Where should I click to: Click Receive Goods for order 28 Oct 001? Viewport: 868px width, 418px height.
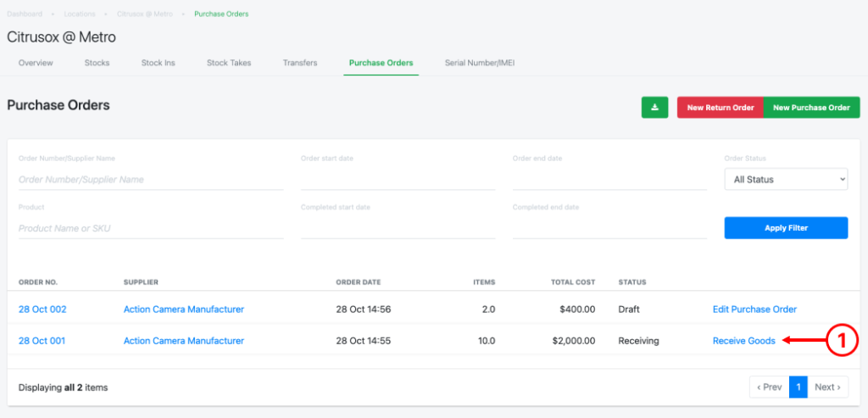pyautogui.click(x=743, y=341)
